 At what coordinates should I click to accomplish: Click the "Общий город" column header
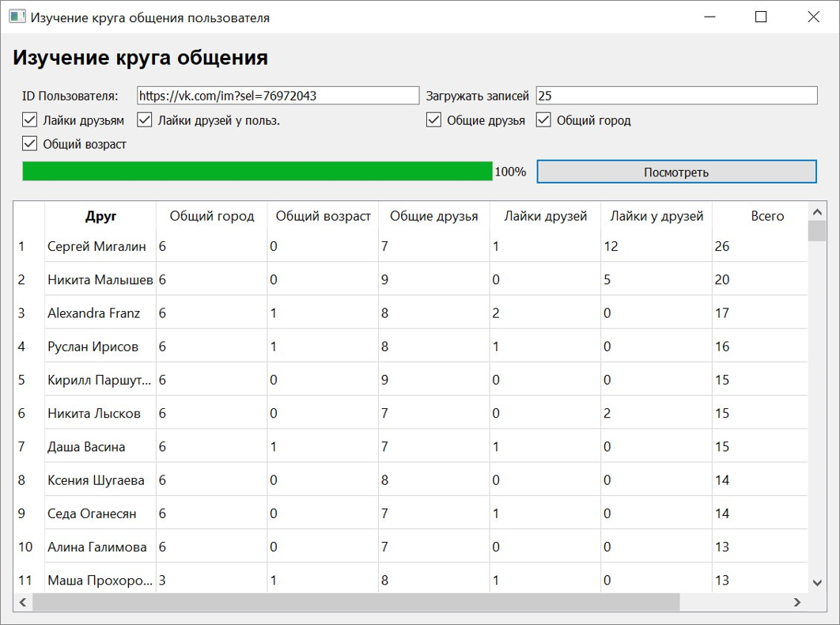coord(210,215)
